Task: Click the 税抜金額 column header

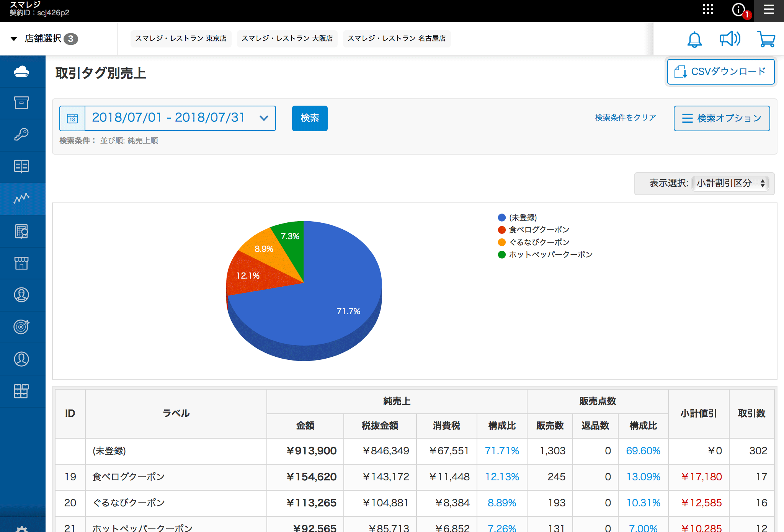Action: pyautogui.click(x=380, y=426)
